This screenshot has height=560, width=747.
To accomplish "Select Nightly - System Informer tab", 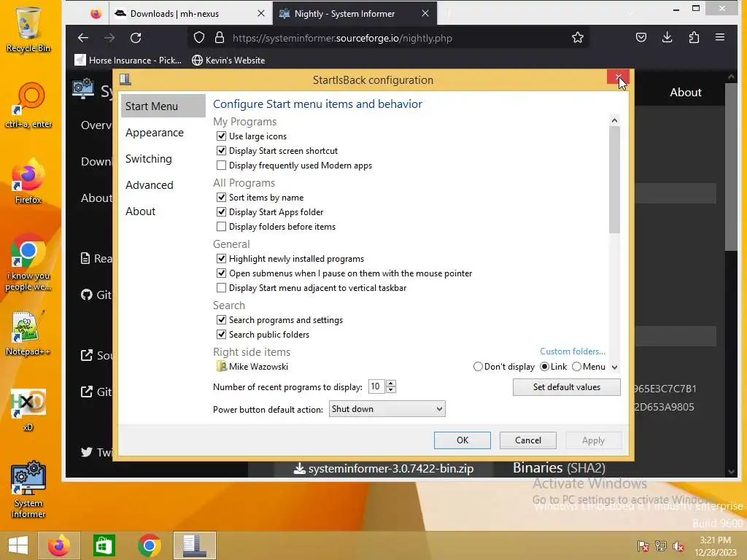I will pos(355,14).
